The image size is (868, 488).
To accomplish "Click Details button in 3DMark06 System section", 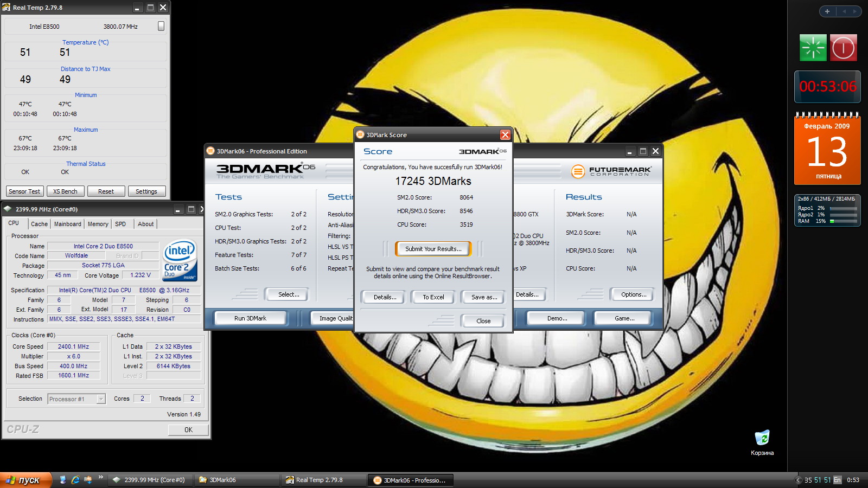I will 529,294.
